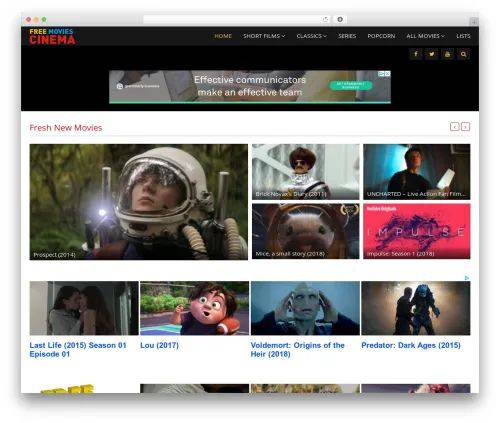500x423 pixels.
Task: Expand the Classics dropdown menu
Action: click(x=311, y=36)
